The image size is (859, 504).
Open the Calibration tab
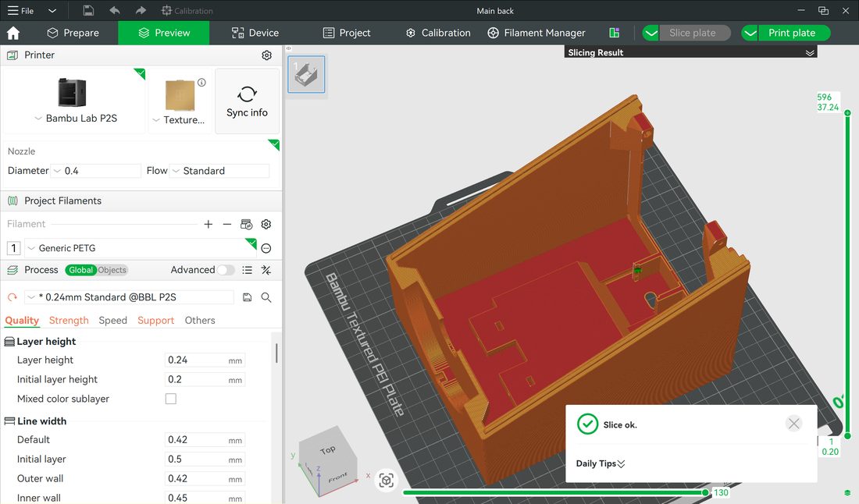438,33
